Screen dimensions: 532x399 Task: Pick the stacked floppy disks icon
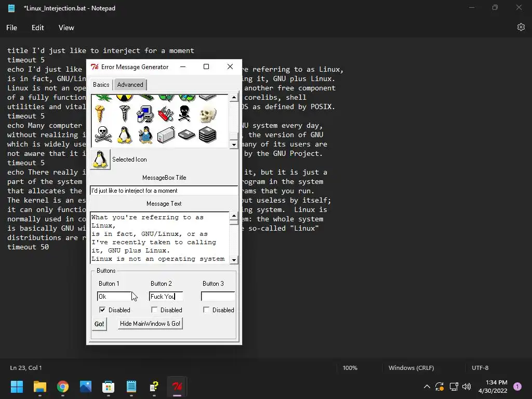(x=207, y=135)
